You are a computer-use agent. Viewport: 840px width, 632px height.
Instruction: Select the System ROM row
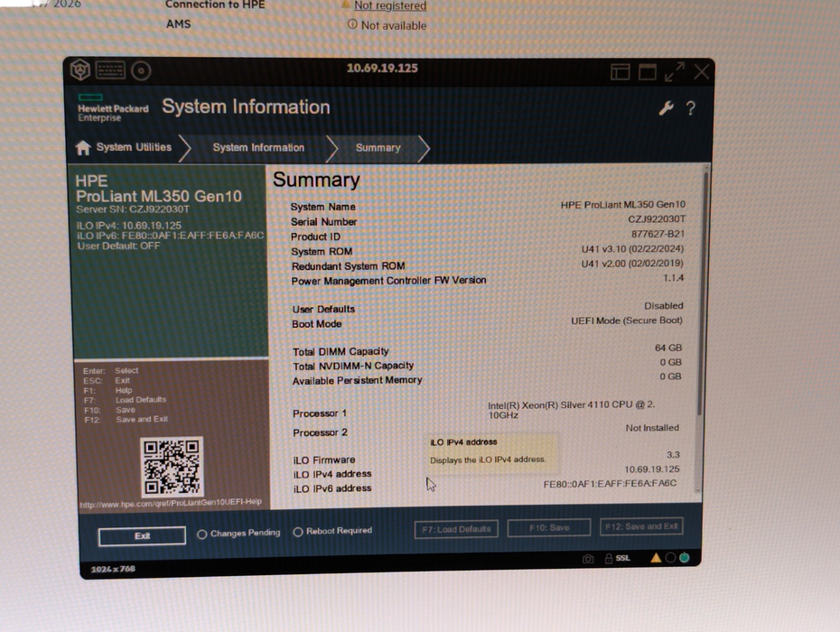click(x=488, y=250)
